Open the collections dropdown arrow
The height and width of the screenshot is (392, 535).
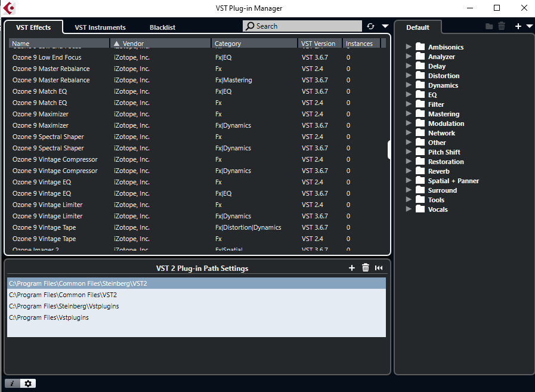click(x=530, y=26)
